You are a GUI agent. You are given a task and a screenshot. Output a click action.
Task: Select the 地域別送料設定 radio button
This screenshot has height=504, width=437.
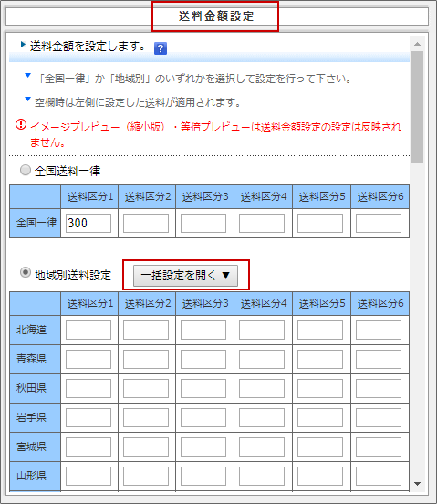pyautogui.click(x=26, y=273)
